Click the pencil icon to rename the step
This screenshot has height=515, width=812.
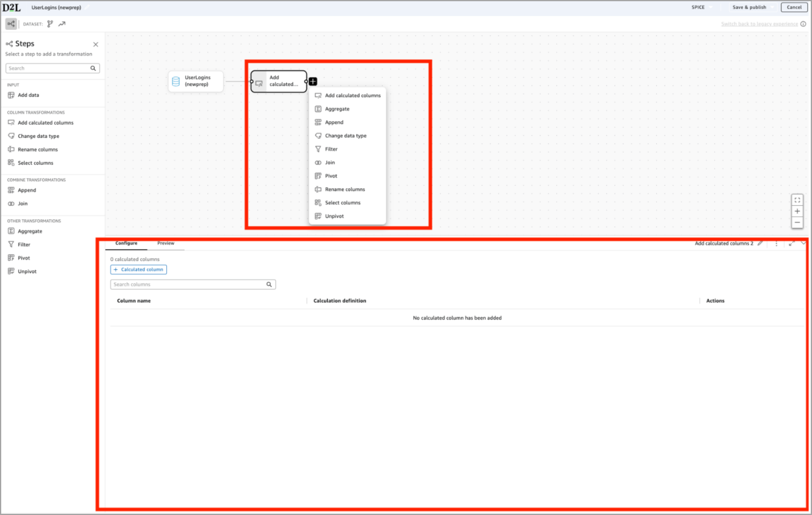coord(760,243)
